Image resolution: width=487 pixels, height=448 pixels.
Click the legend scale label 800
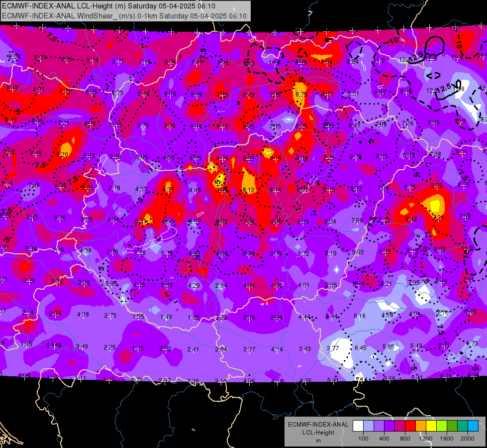[405, 439]
